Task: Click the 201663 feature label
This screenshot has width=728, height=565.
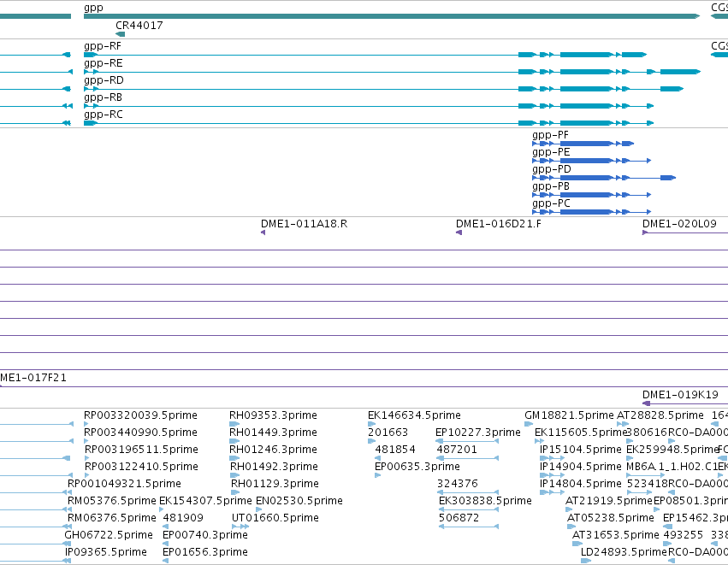Action: 388,433
